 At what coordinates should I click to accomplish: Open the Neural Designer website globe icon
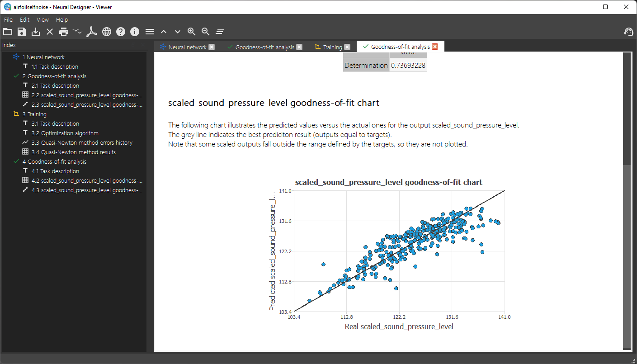pyautogui.click(x=107, y=31)
